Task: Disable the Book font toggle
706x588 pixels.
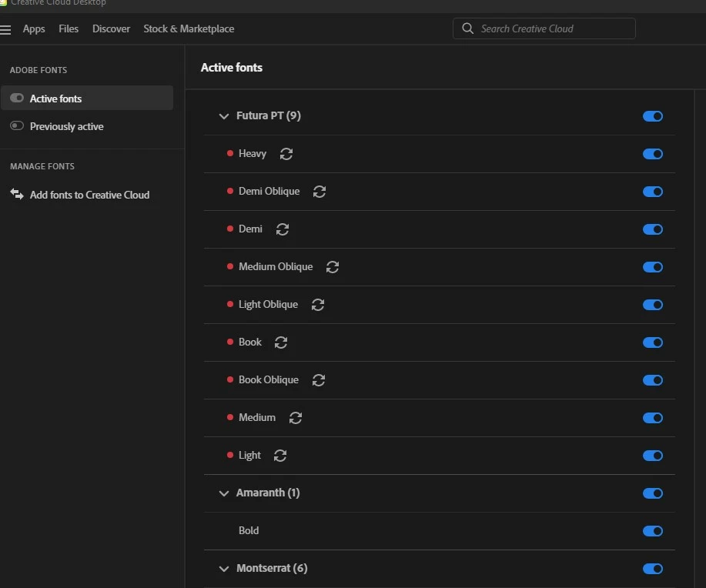Action: coord(652,342)
